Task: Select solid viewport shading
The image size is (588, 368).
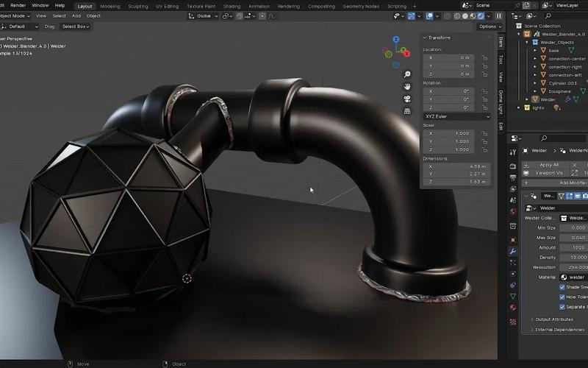Action: (x=465, y=16)
